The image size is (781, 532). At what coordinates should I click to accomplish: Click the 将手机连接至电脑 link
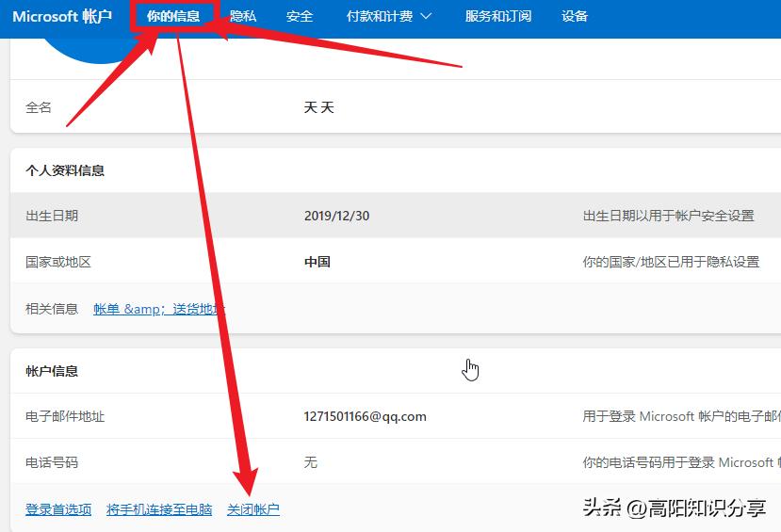tap(159, 509)
